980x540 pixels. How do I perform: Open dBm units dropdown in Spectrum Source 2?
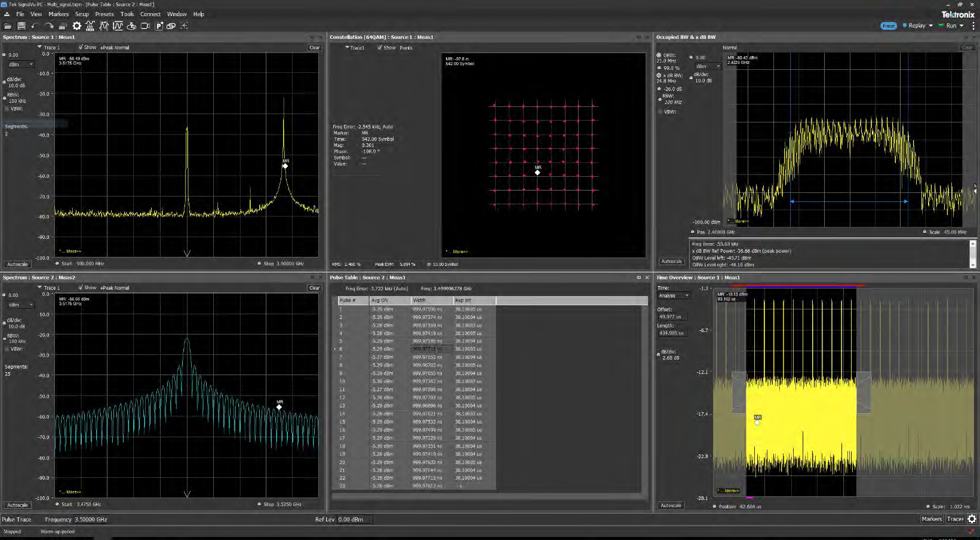click(x=21, y=305)
